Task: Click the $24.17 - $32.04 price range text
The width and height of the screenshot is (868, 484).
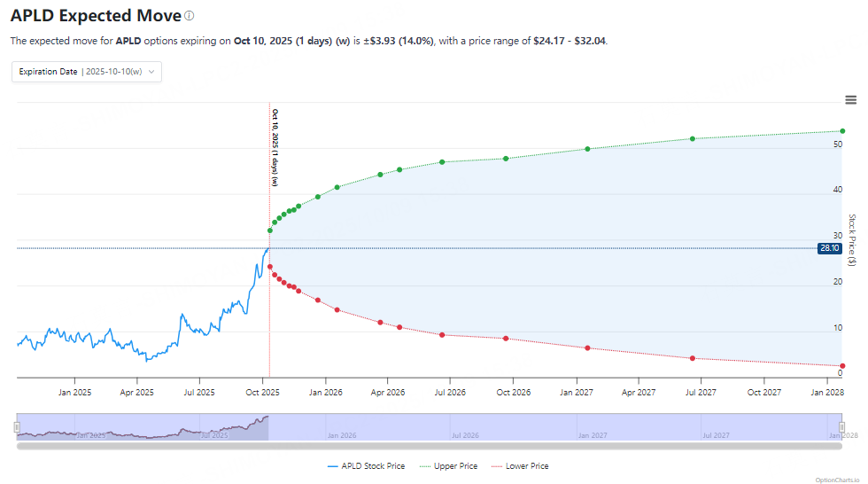Action: click(569, 41)
